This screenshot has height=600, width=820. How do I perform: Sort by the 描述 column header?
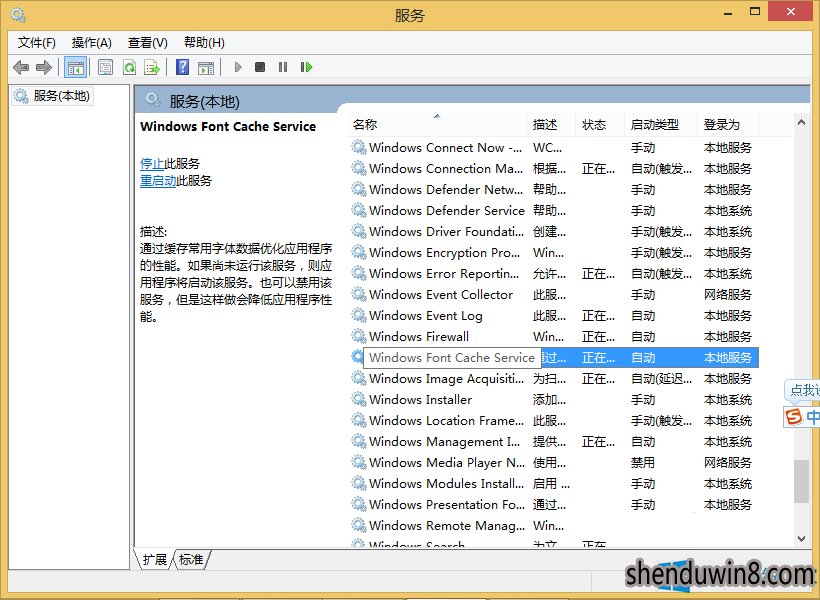551,124
